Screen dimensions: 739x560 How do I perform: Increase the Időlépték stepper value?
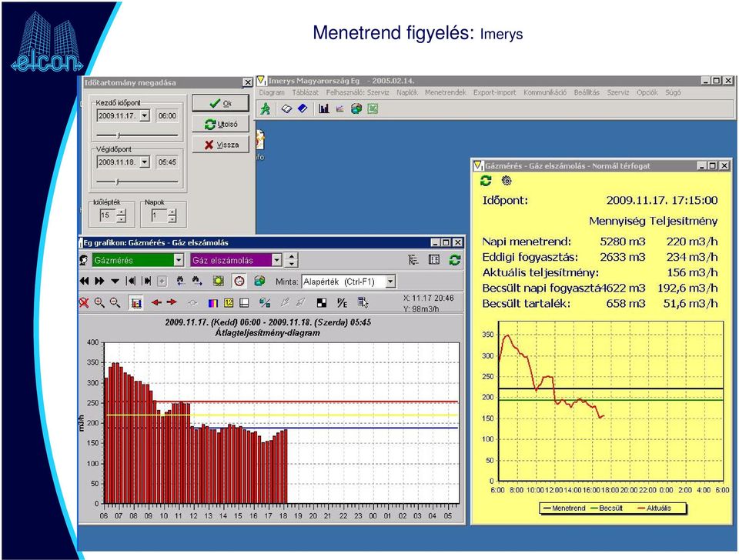pos(122,212)
